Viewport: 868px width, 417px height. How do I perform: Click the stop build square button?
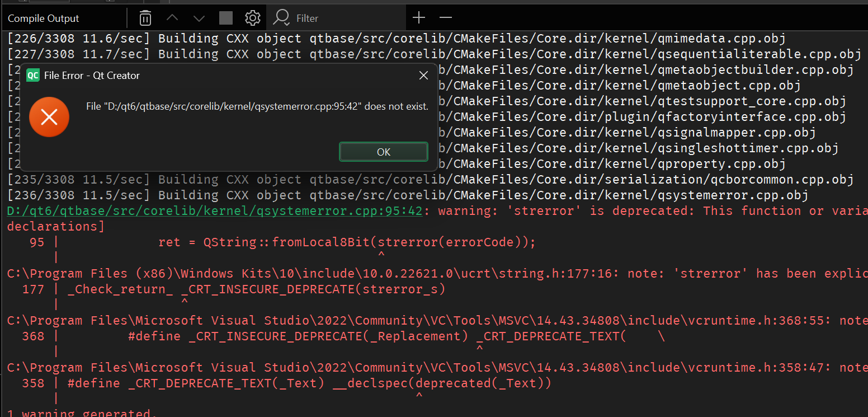pyautogui.click(x=226, y=18)
